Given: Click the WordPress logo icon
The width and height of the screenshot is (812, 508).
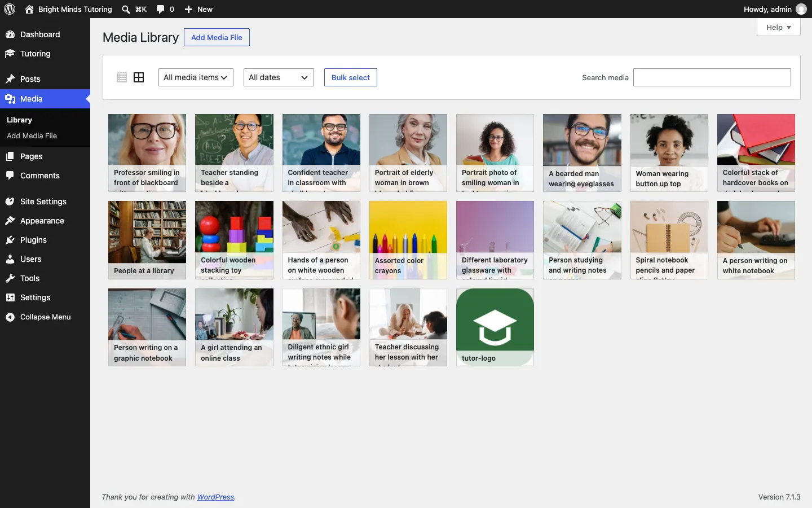Looking at the screenshot, I should (x=10, y=9).
